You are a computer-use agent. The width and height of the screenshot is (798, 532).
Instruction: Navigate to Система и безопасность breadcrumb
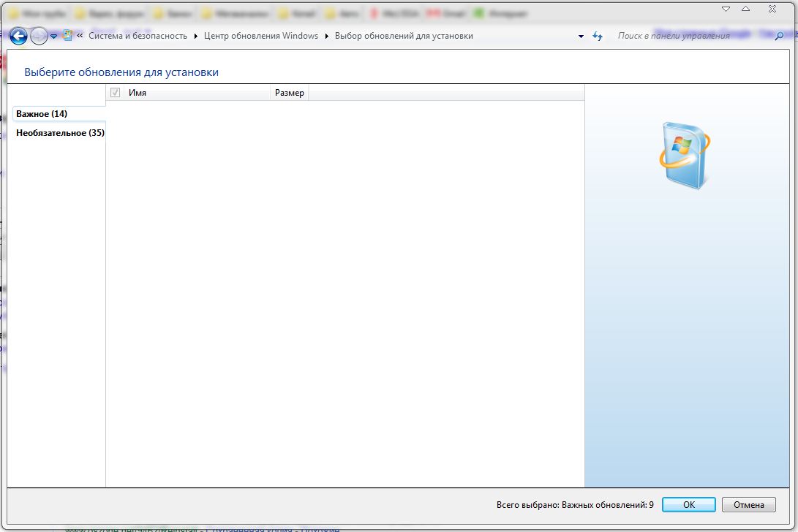pos(138,36)
